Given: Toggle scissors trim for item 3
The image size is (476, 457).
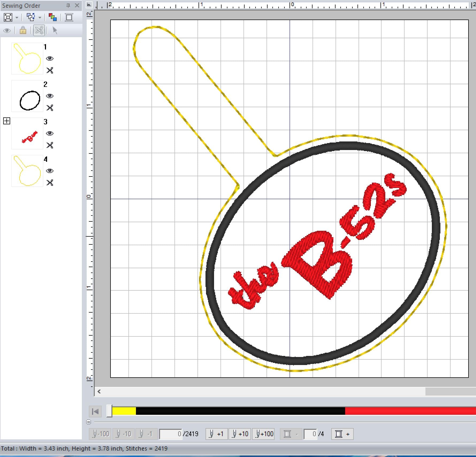Looking at the screenshot, I should [50, 145].
